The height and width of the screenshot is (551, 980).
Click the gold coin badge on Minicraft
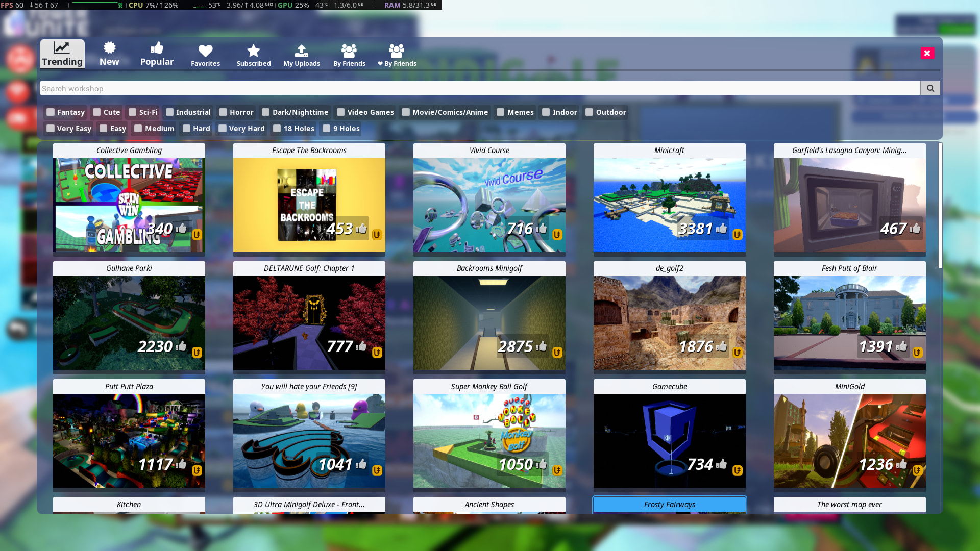(x=738, y=235)
